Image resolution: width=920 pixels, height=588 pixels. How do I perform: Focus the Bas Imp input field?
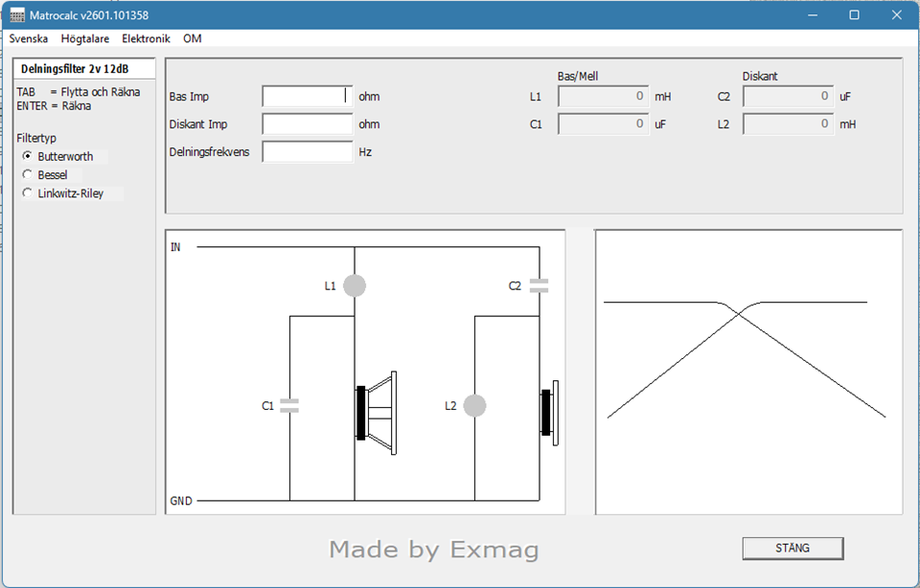point(308,96)
